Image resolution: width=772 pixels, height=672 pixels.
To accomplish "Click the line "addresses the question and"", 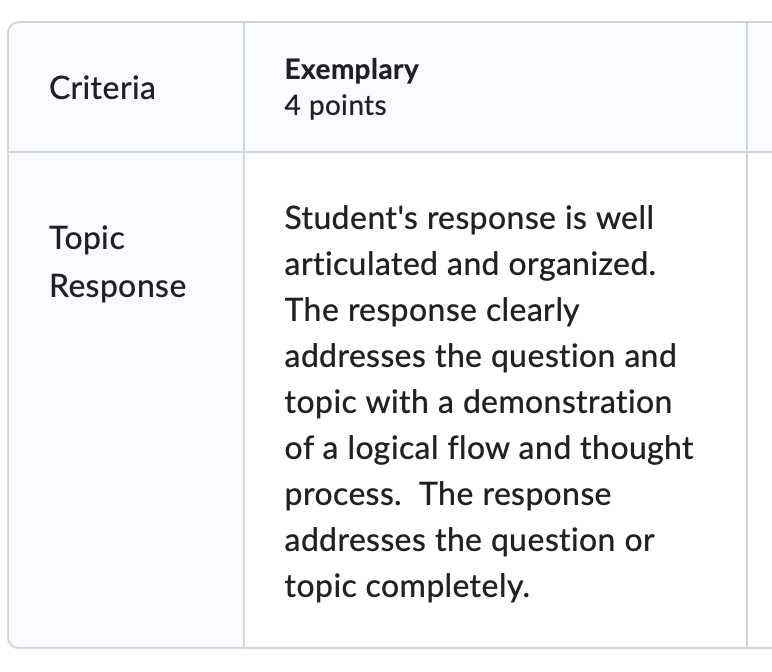I will coord(481,356).
